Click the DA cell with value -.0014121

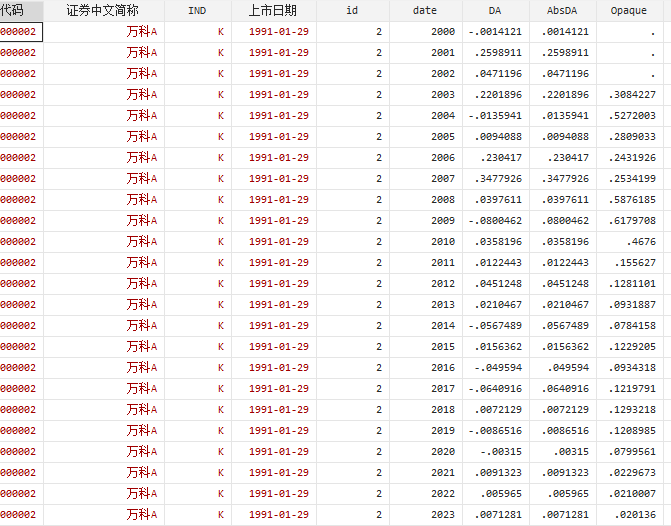point(495,32)
